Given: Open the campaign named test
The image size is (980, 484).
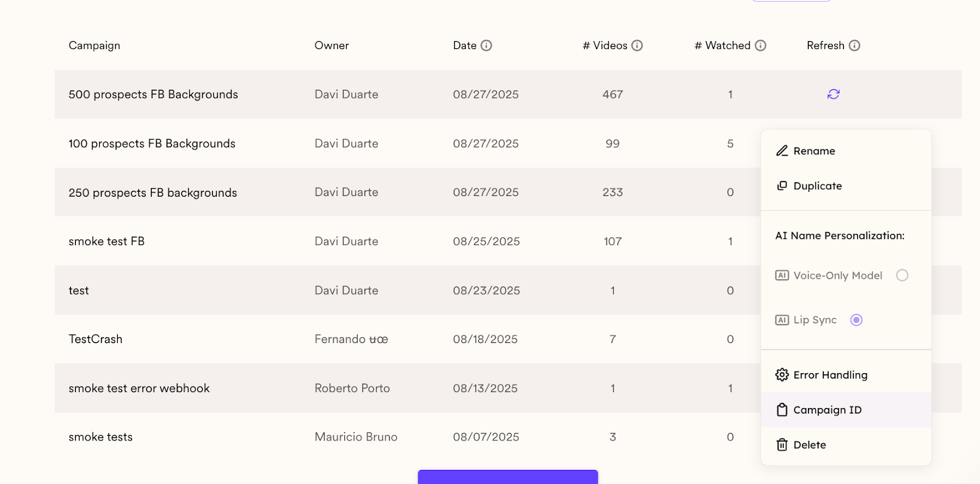Looking at the screenshot, I should (x=78, y=290).
